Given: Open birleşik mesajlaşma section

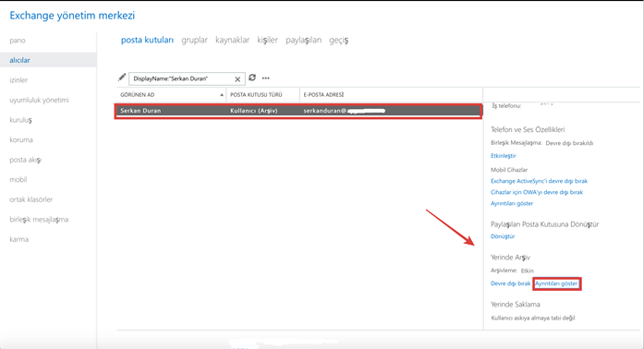Looking at the screenshot, I should pos(39,219).
